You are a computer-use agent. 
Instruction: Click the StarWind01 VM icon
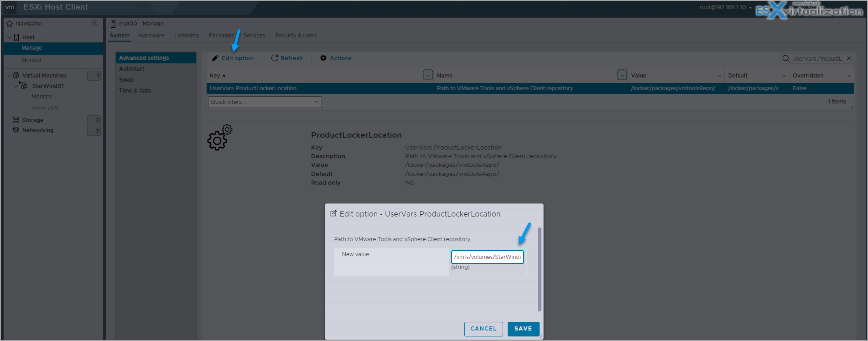pos(25,86)
